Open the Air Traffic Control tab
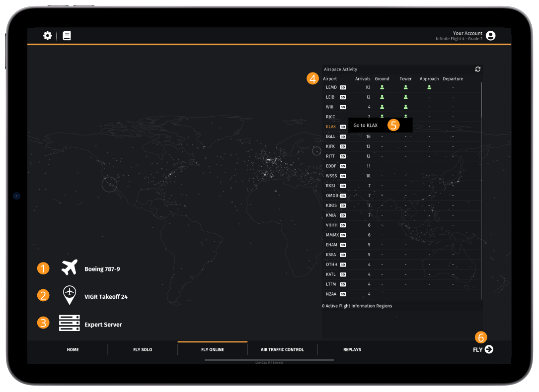 click(282, 350)
